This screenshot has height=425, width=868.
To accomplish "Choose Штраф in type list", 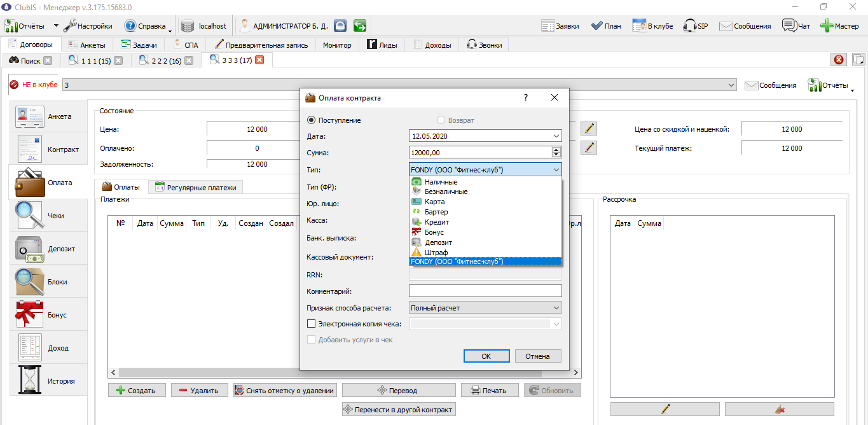I will tap(485, 253).
